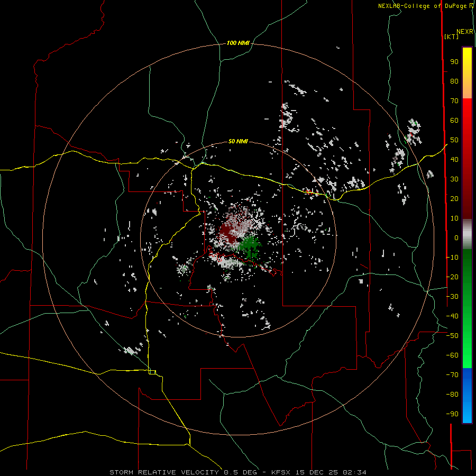The width and height of the screenshot is (476, 476).
Task: Click the -70 value on velocity scale
Action: 452,375
